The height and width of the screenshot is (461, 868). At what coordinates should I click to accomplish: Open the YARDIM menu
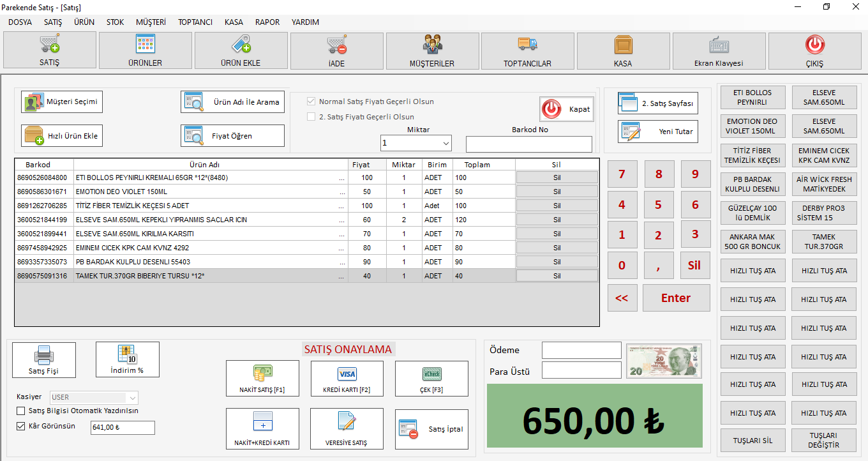click(x=306, y=22)
